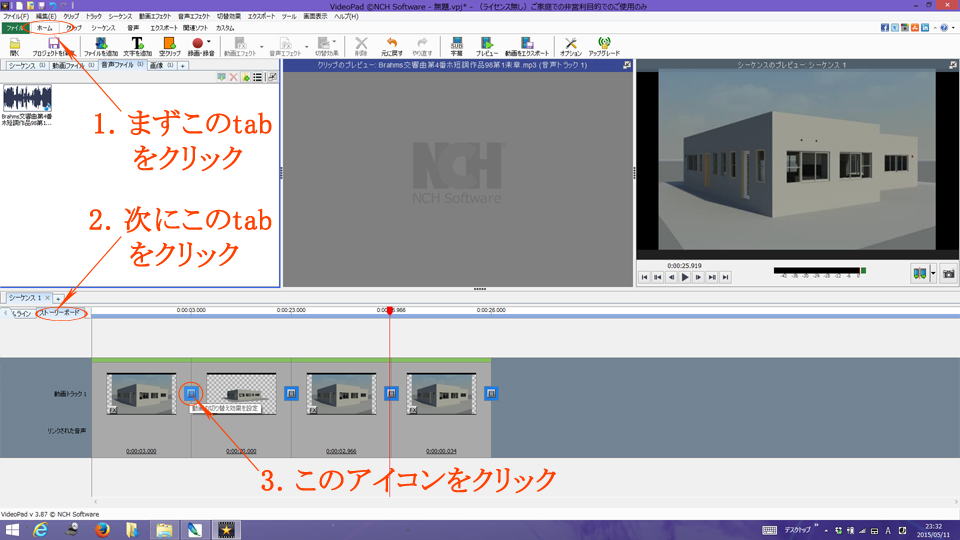Image resolution: width=960 pixels, height=540 pixels.
Task: Select the エクスポート ribbon tab
Action: pos(163,28)
